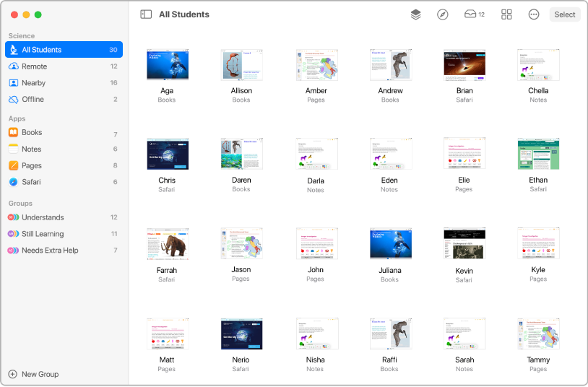This screenshot has height=387, width=588.
Task: Click the stacked layers icon in toolbar
Action: coord(415,14)
